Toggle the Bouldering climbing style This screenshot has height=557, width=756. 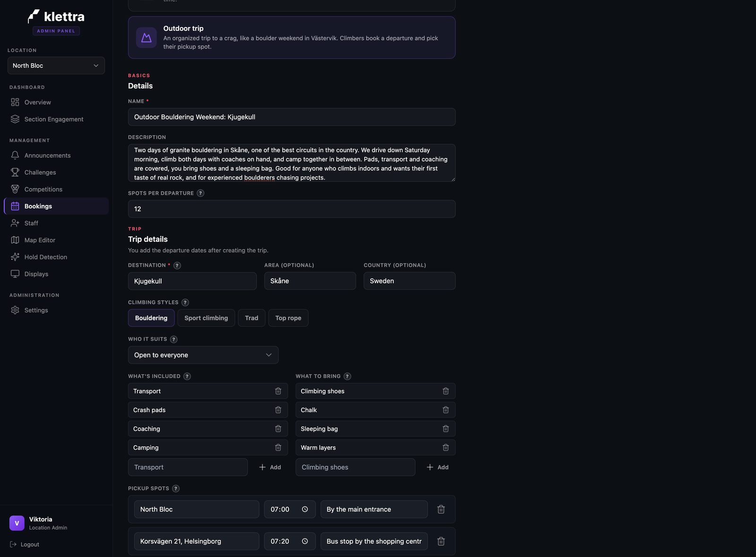click(151, 318)
